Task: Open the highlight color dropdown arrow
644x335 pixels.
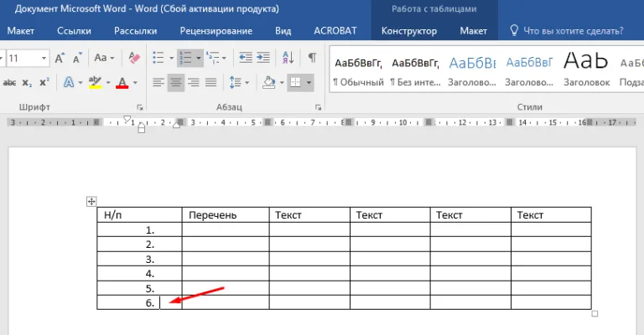Action: (108, 83)
